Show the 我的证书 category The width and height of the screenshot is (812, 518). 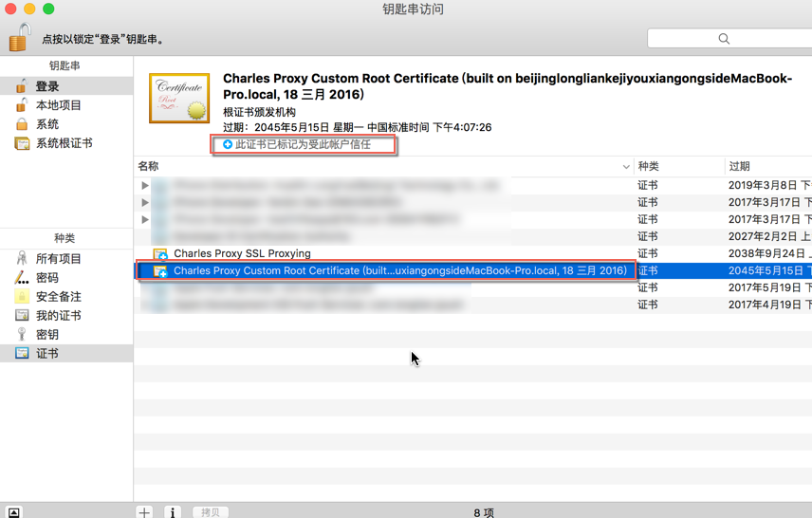tap(66, 316)
